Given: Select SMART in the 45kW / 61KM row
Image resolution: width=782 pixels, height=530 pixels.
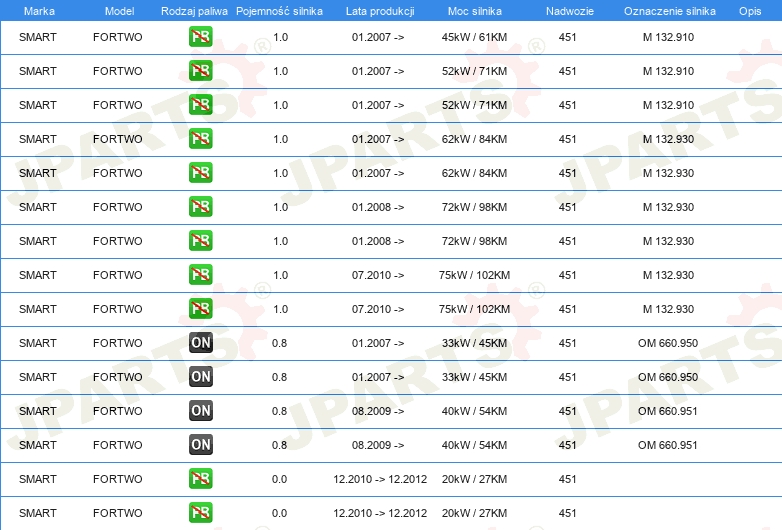Looking at the screenshot, I should [x=38, y=37].
